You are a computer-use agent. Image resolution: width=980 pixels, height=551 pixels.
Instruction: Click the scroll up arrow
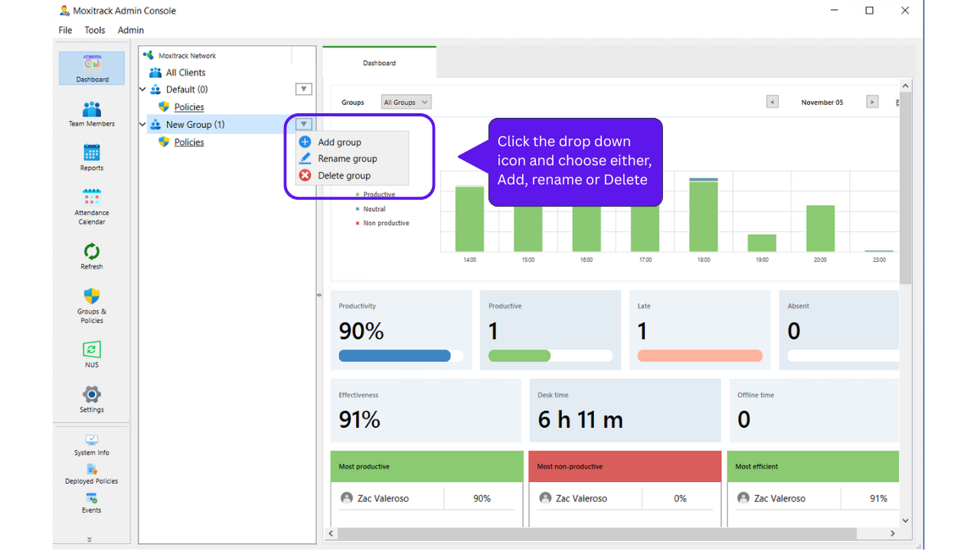click(906, 86)
